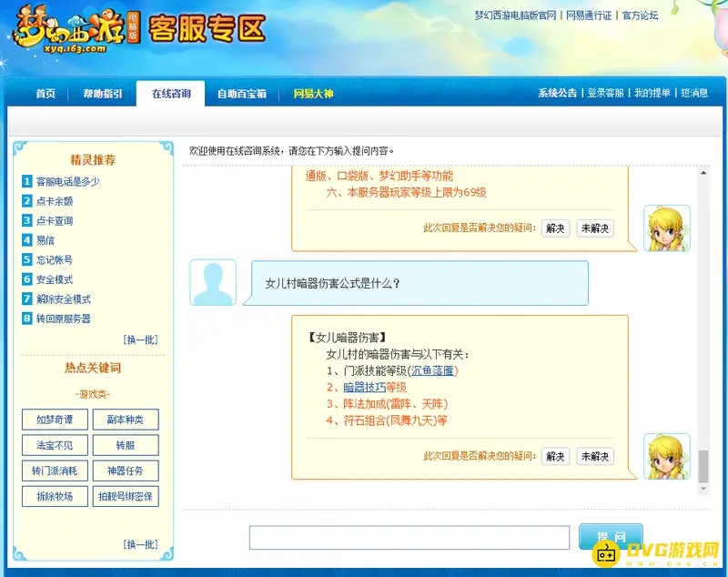Open the 梦幻西游电脑版官网 link

[515, 15]
